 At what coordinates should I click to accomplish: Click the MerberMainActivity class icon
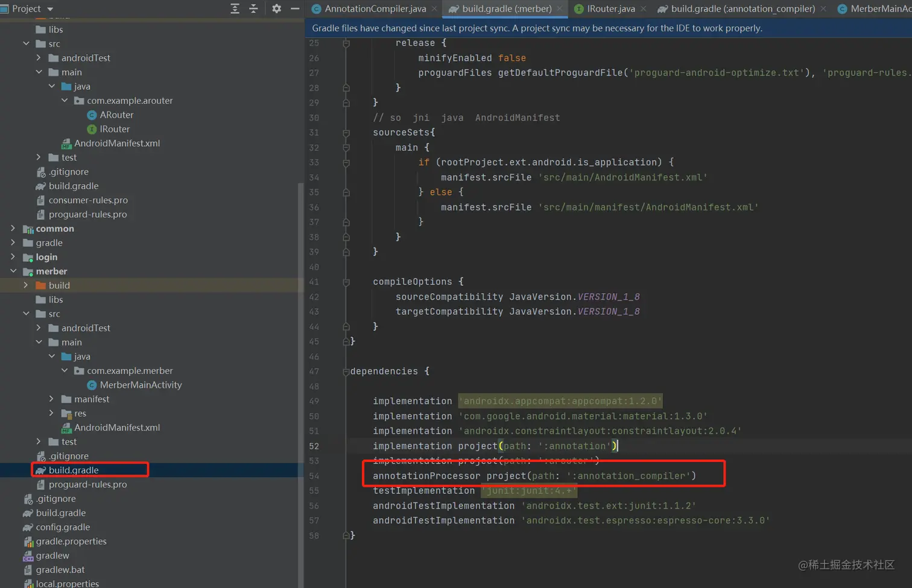92,385
